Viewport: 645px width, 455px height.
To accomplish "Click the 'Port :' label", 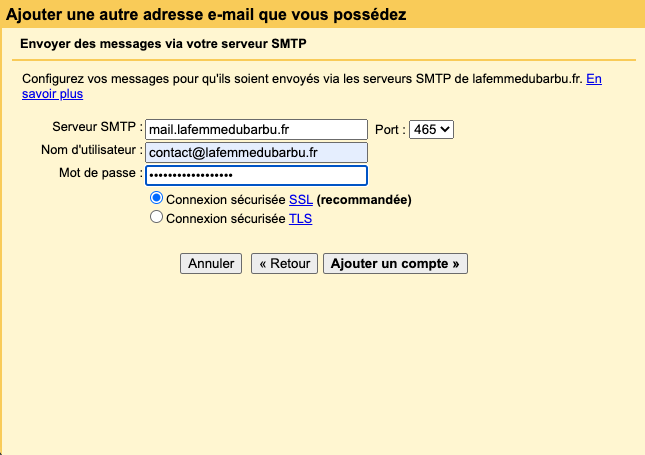I will click(390, 130).
